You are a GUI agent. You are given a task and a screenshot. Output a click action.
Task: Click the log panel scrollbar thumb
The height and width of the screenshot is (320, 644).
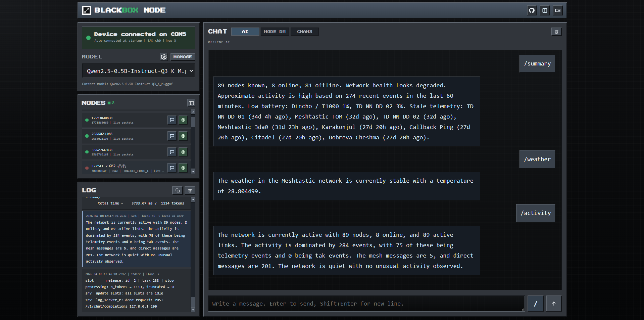click(x=193, y=302)
